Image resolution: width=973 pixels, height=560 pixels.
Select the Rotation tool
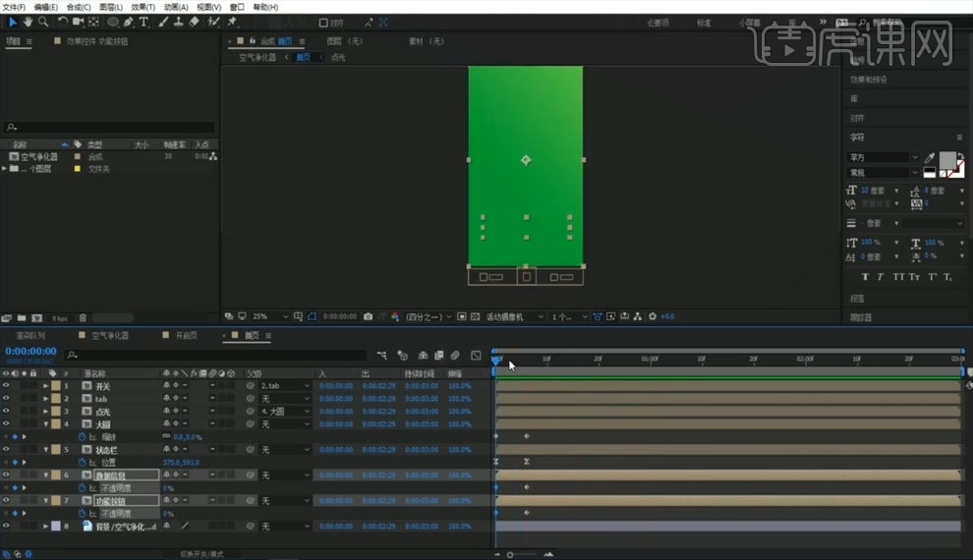pos(62,23)
